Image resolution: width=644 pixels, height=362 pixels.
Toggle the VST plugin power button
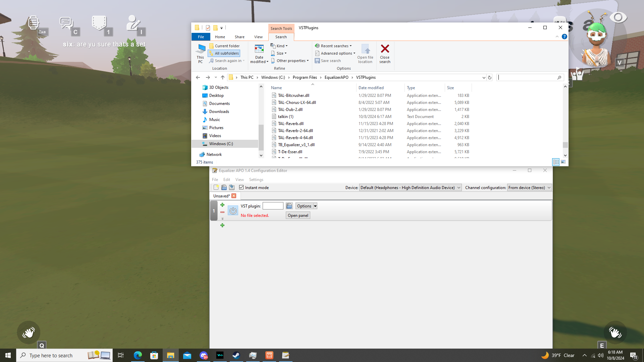233,210
